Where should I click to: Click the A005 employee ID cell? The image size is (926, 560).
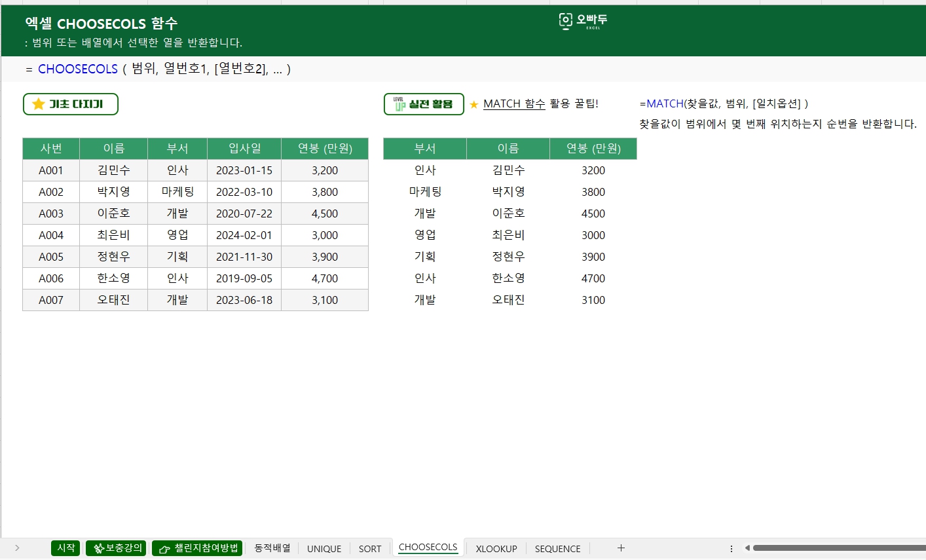[x=51, y=257]
